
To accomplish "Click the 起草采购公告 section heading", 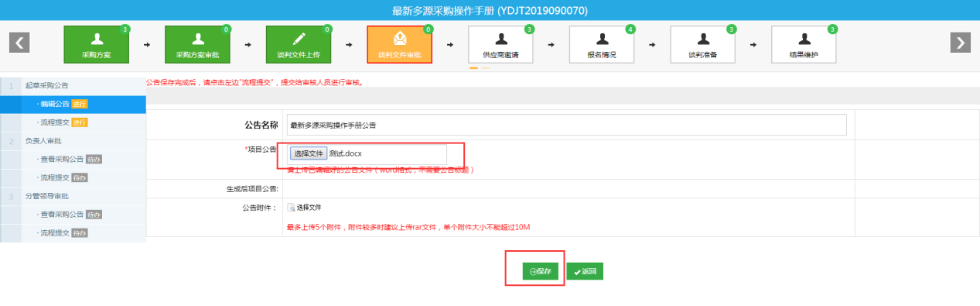I will click(46, 85).
